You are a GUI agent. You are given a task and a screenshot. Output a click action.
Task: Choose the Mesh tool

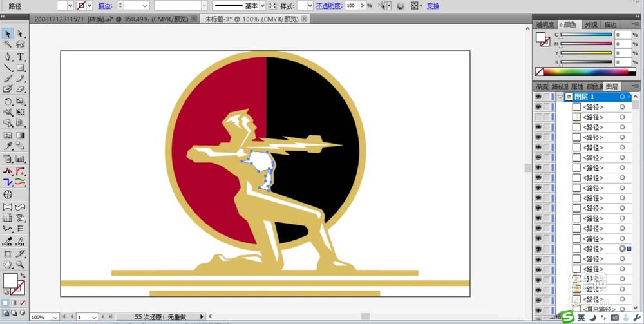point(7,135)
